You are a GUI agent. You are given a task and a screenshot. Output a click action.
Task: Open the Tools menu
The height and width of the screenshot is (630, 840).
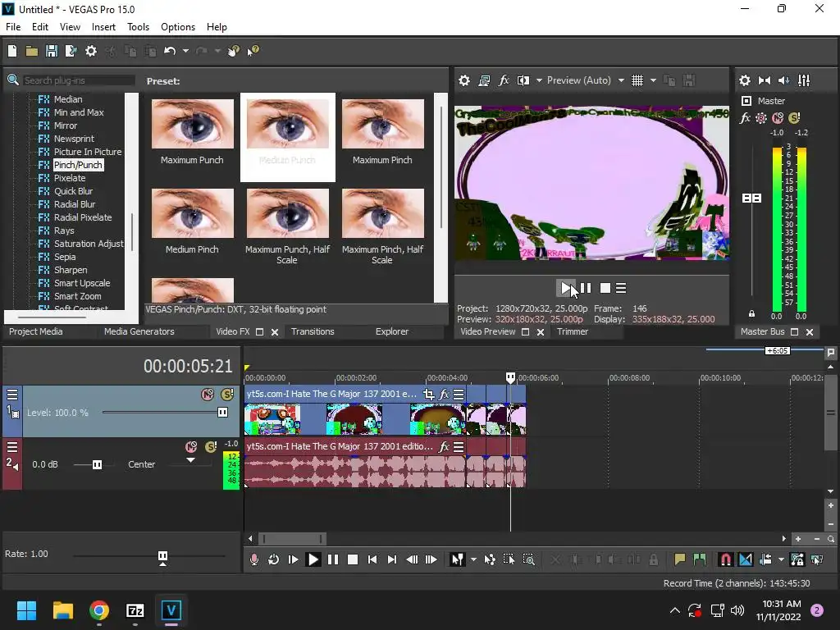(138, 27)
